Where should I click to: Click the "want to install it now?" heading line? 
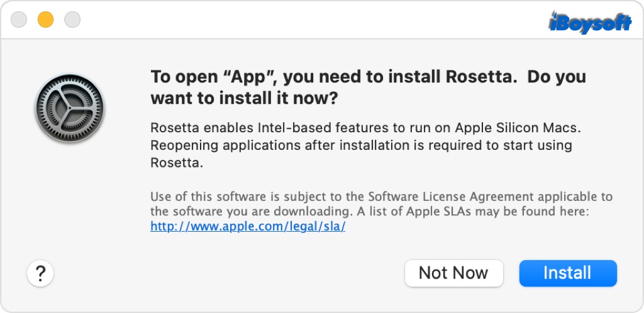click(x=244, y=99)
